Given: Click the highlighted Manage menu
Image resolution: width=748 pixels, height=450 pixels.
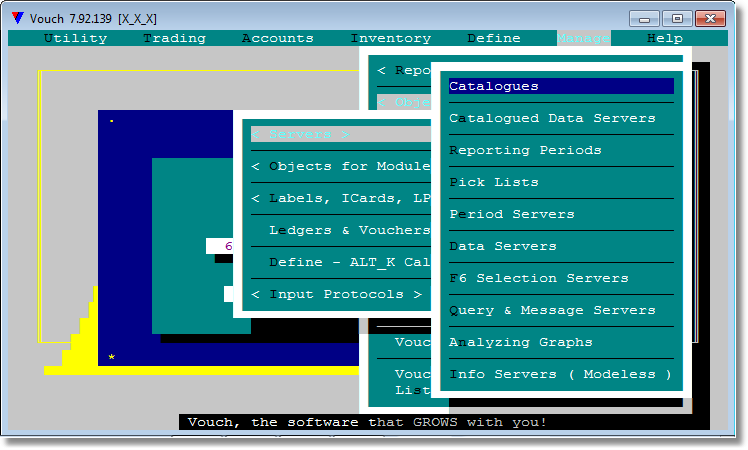Looking at the screenshot, I should coord(583,38).
